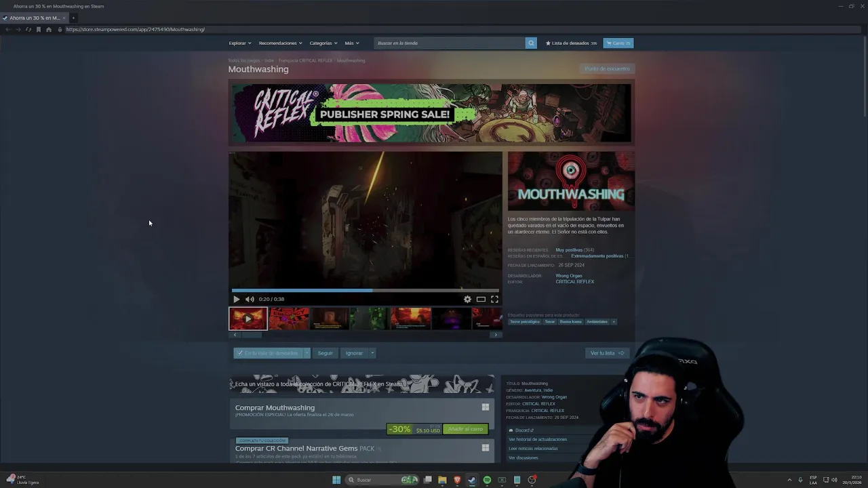The height and width of the screenshot is (488, 868).
Task: Select the second red screenshot thumbnail
Action: tap(289, 319)
